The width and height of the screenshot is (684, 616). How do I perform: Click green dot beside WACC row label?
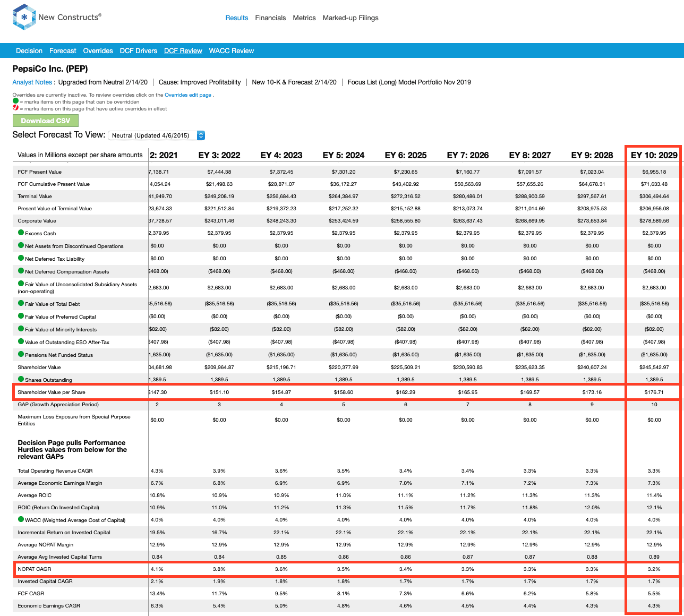(21, 519)
